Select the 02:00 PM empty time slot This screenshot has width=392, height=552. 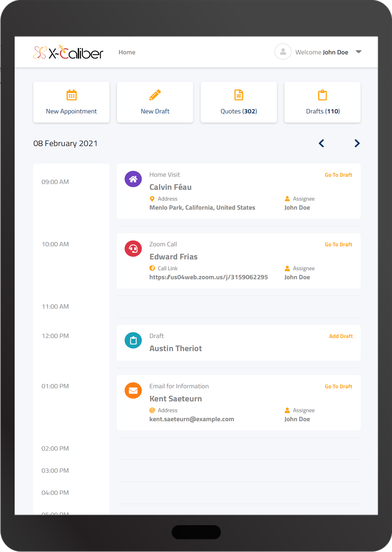238,449
